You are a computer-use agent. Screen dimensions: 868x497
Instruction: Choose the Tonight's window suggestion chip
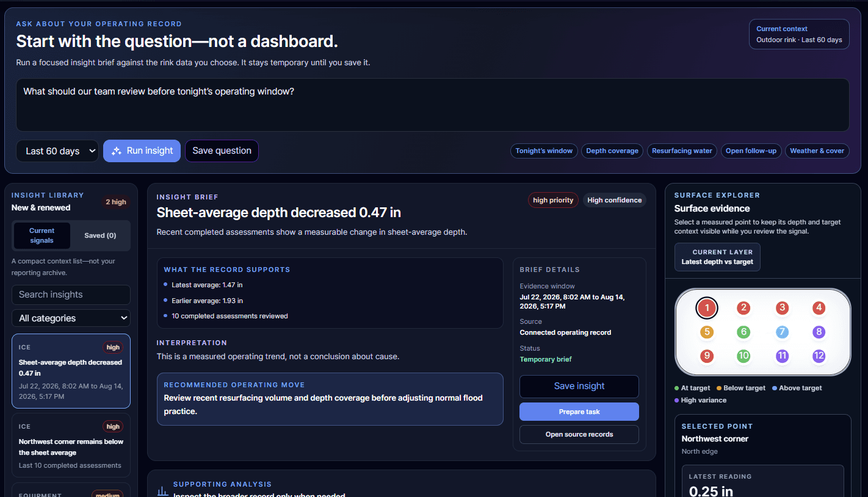pyautogui.click(x=544, y=151)
